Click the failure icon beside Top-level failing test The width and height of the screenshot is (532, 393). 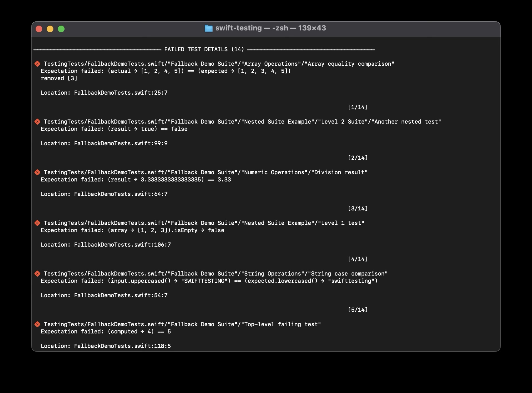pos(37,325)
